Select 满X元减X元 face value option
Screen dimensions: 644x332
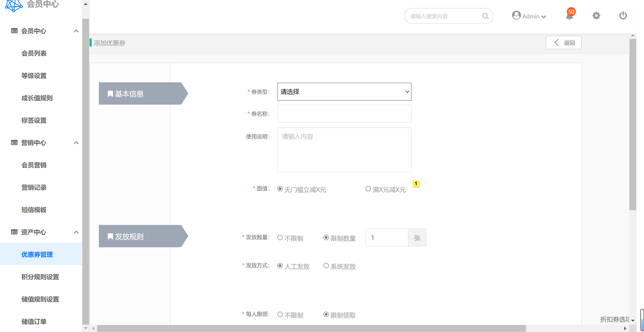pos(368,189)
